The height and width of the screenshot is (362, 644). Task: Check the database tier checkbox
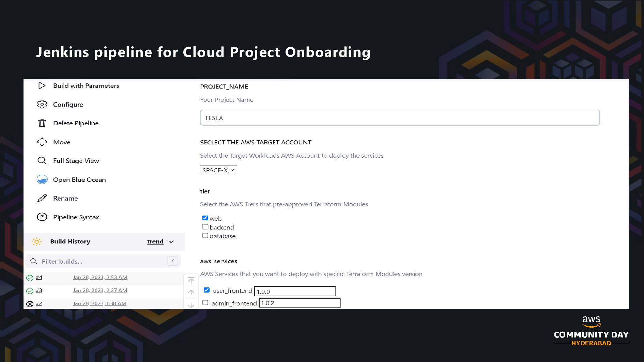coord(205,236)
